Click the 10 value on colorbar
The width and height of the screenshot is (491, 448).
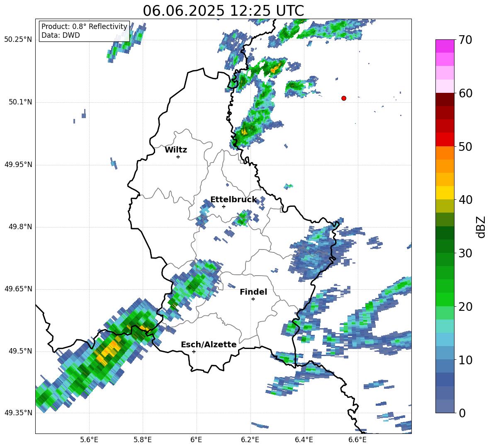465,360
